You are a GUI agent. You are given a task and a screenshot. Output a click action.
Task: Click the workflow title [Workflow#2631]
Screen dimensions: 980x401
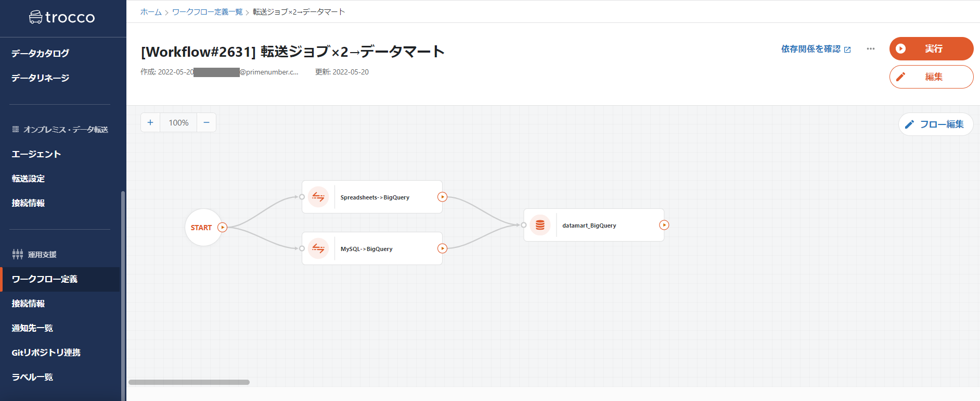point(292,52)
